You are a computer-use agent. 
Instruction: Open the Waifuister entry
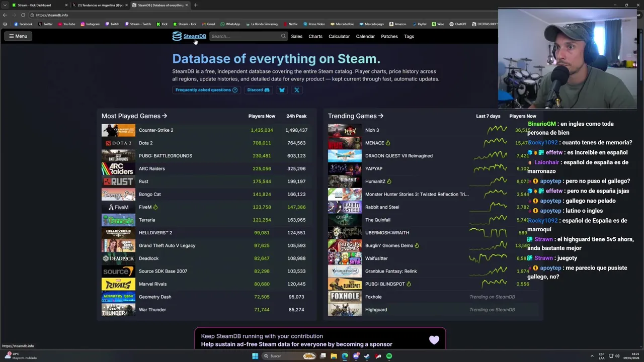pyautogui.click(x=376, y=258)
